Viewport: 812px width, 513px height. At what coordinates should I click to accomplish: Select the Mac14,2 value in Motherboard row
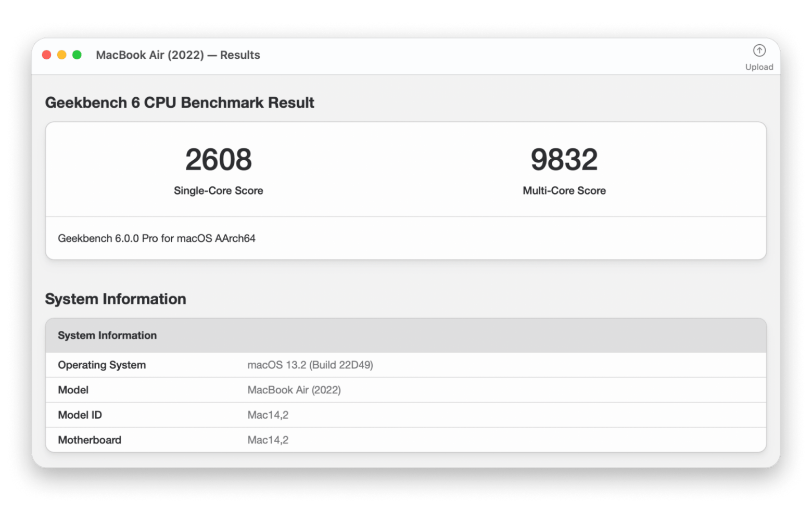point(268,440)
